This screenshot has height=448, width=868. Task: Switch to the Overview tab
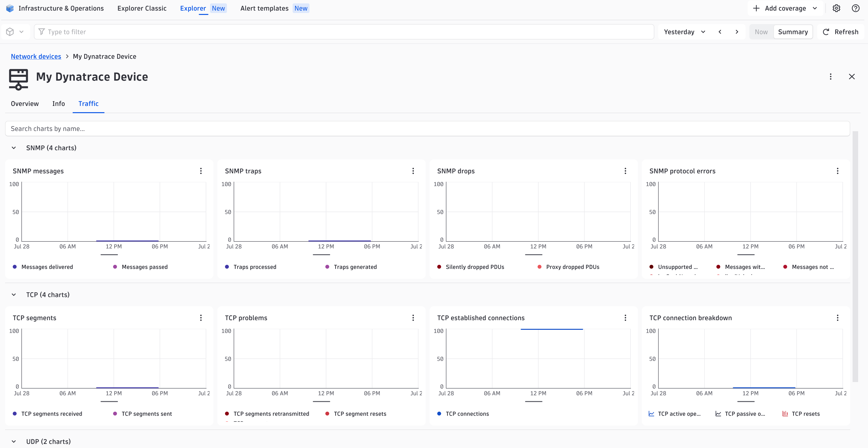coord(25,104)
